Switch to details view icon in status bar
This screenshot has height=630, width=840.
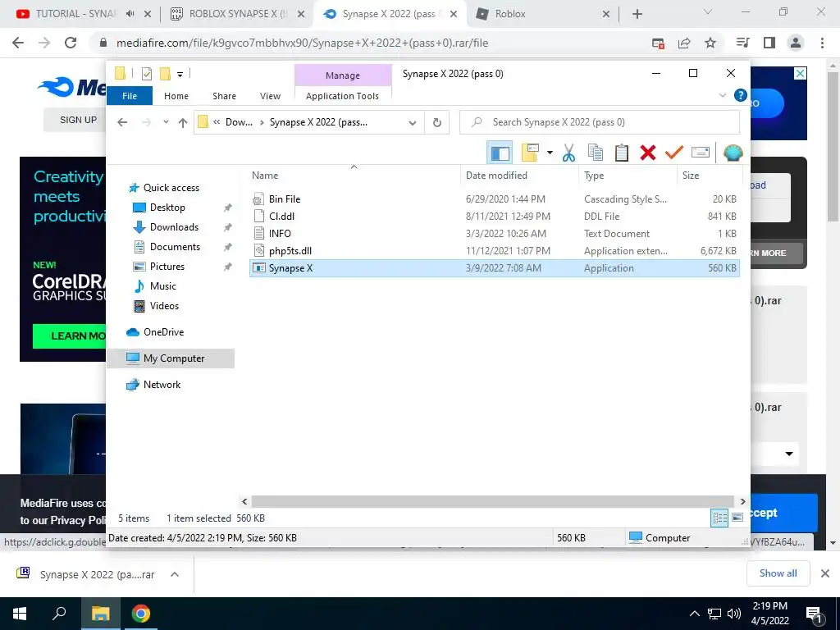(x=719, y=518)
